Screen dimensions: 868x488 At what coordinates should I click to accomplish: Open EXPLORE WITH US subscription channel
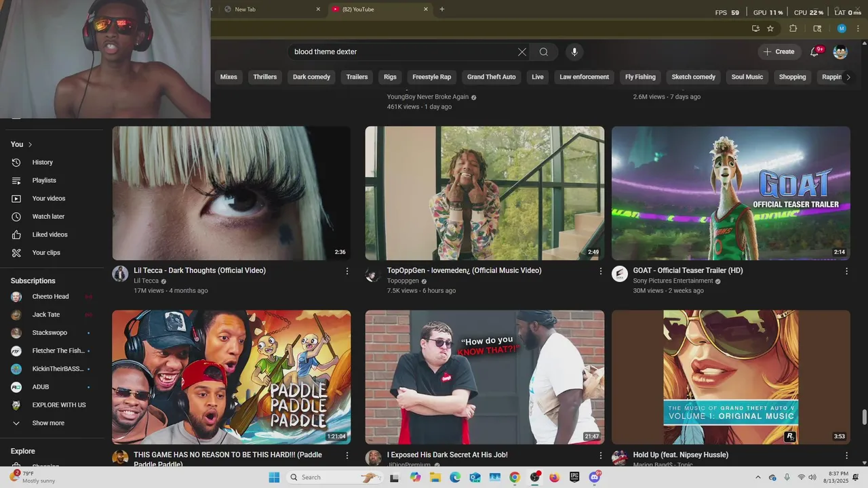coord(59,405)
